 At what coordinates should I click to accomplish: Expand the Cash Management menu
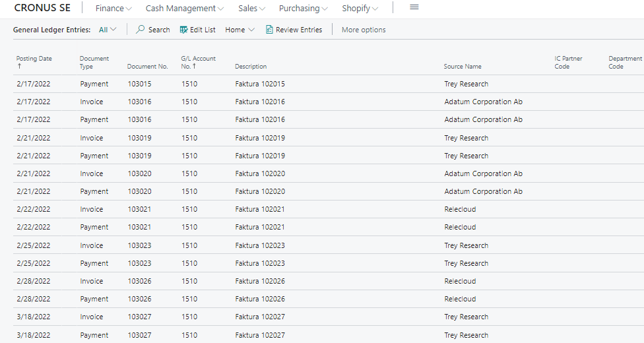(x=184, y=8)
